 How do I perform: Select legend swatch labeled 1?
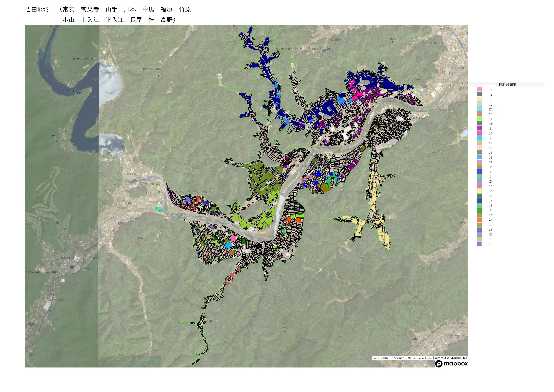(479, 172)
